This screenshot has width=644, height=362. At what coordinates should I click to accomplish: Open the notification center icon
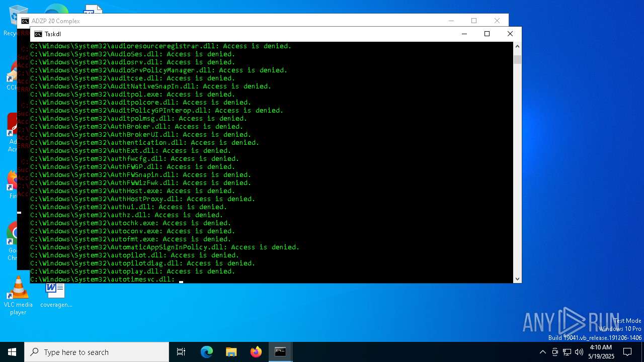coord(627,352)
